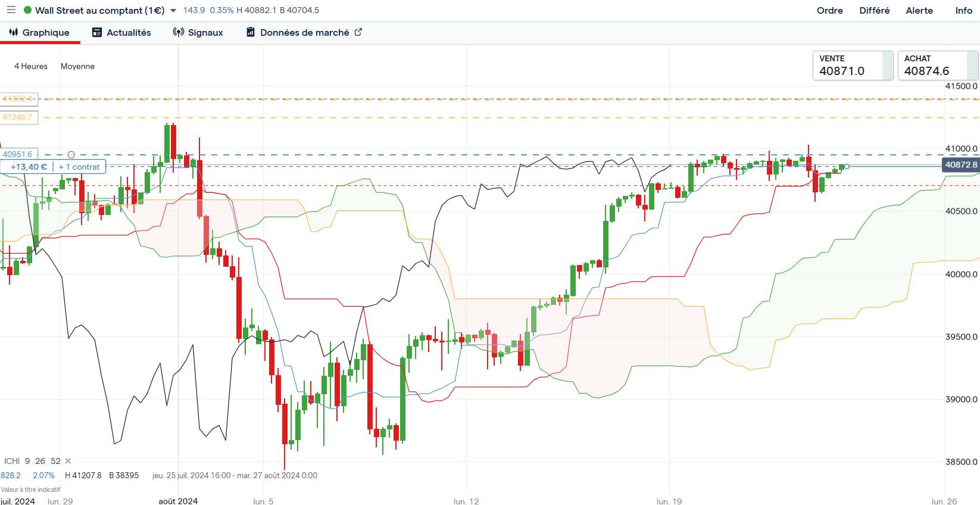Open the 4 Heures timeframe selector
980x505 pixels.
pyautogui.click(x=31, y=66)
